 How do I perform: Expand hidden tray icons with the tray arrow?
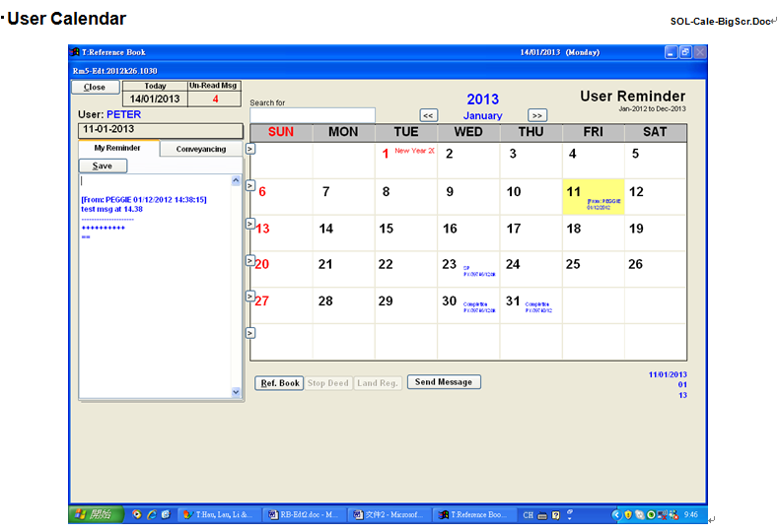tap(616, 514)
